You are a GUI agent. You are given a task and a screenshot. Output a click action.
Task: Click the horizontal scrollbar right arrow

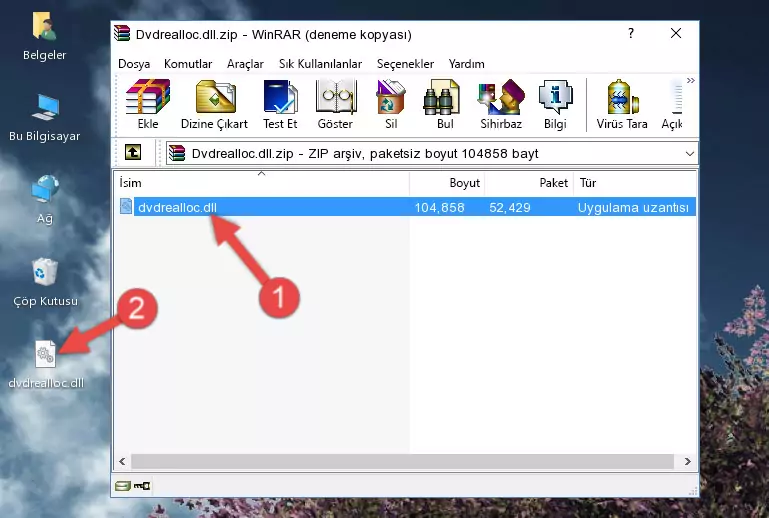(x=687, y=461)
